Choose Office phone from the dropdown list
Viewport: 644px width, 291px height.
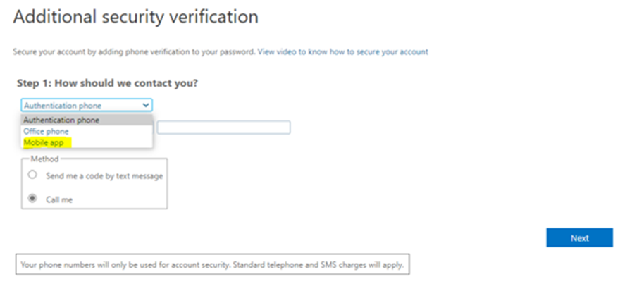pos(47,131)
